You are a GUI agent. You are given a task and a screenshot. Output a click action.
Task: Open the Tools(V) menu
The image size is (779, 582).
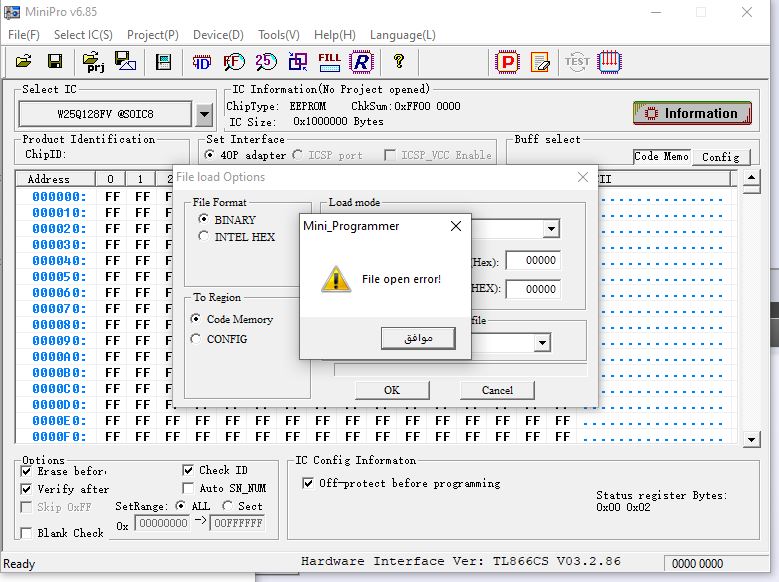279,35
